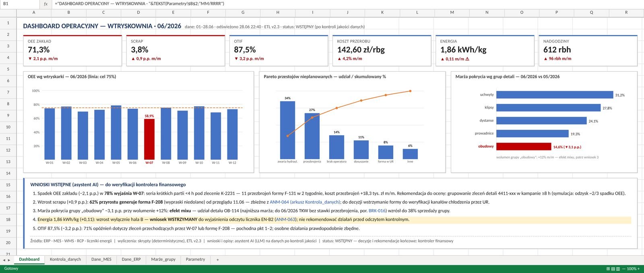Select row 1 header
Image resolution: width=644 pixels, height=273 pixels.
coord(8,23)
